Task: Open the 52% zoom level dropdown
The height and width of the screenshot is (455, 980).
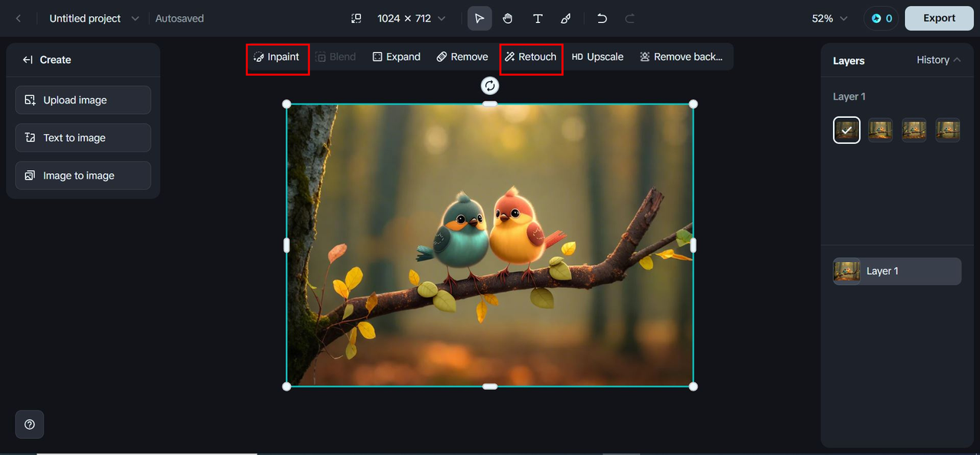Action: pyautogui.click(x=830, y=18)
